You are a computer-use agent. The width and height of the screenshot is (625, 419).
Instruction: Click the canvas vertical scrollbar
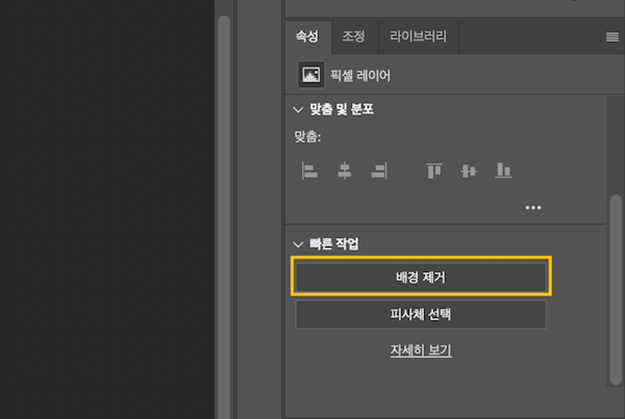click(x=224, y=217)
